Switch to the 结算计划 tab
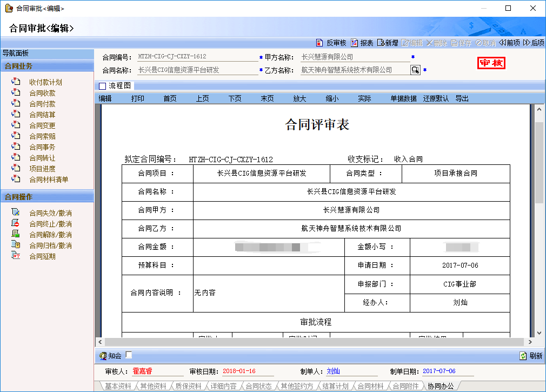 pyautogui.click(x=336, y=386)
